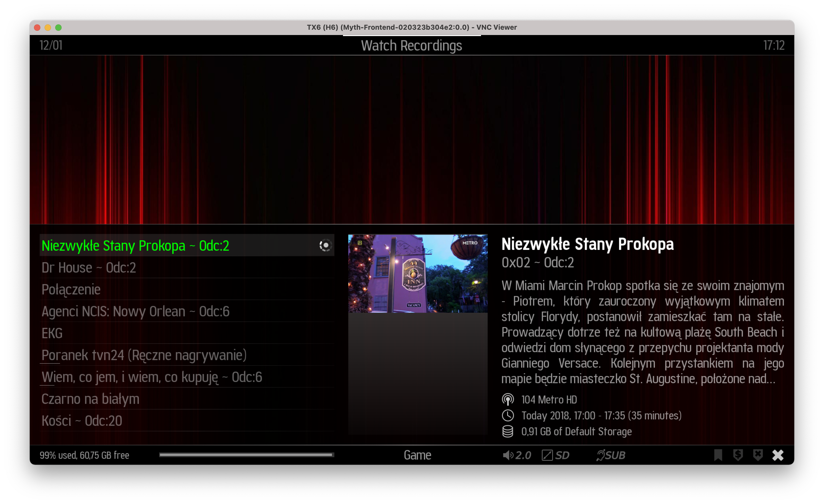
Task: Click the episode preview thumbnail image
Action: (x=418, y=274)
